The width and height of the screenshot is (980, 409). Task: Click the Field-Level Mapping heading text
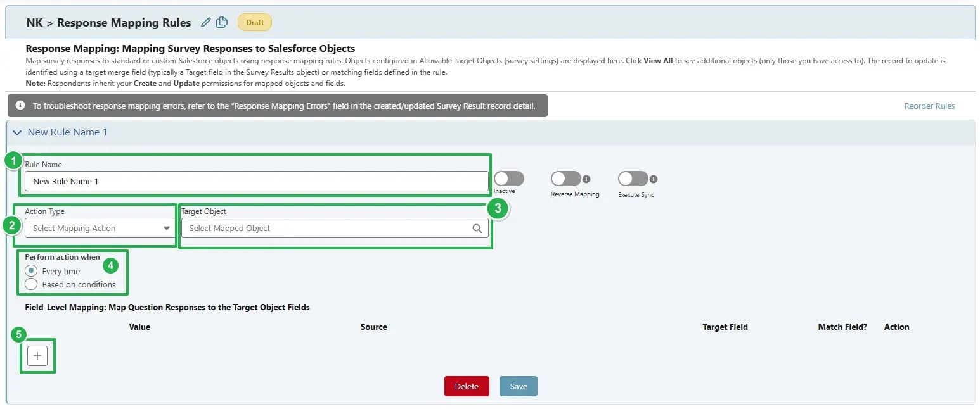point(167,307)
